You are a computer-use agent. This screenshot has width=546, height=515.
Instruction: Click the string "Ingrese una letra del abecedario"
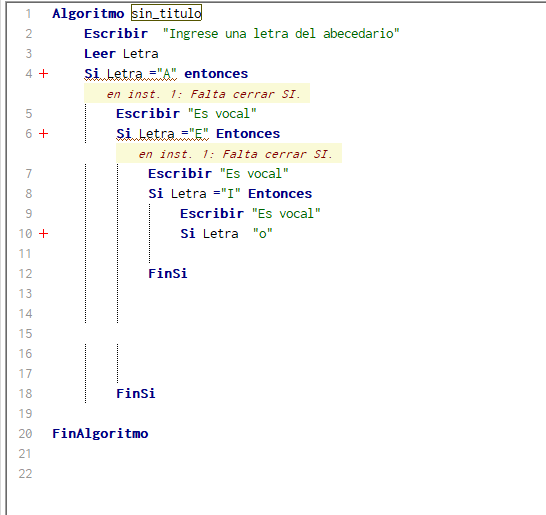click(x=281, y=34)
